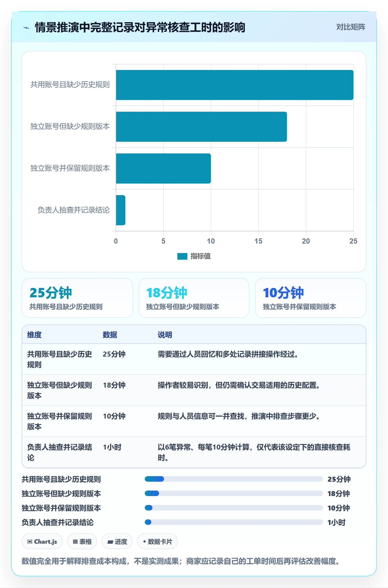Image resolution: width=388 pixels, height=588 pixels.
Task: Toggle the 指标值 legend color swatch
Action: pyautogui.click(x=182, y=256)
